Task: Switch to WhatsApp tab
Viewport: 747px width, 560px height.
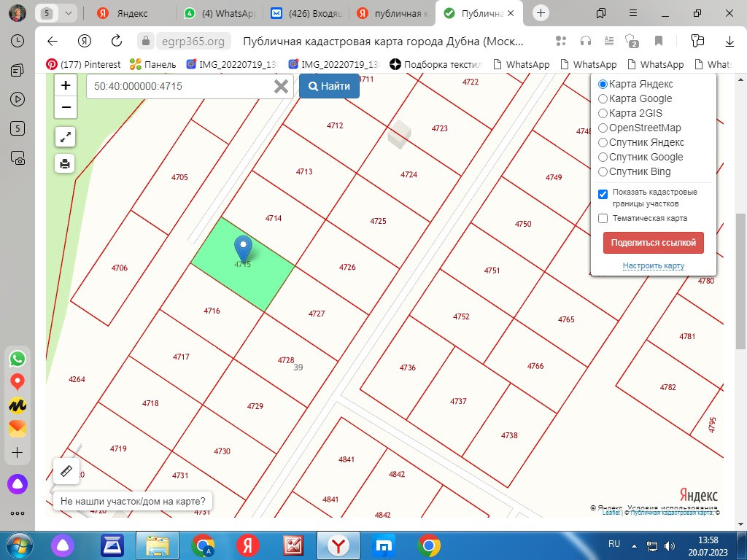Action: pos(220,13)
